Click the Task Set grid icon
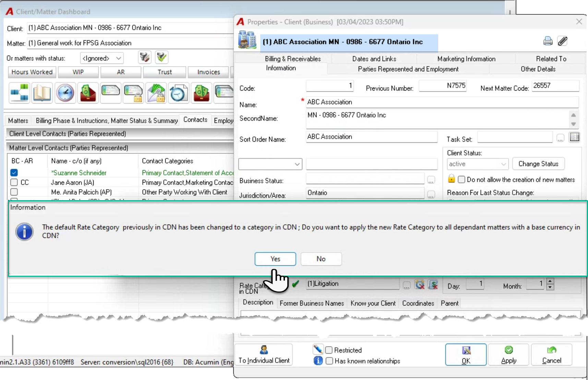The image size is (588, 380). (x=574, y=137)
